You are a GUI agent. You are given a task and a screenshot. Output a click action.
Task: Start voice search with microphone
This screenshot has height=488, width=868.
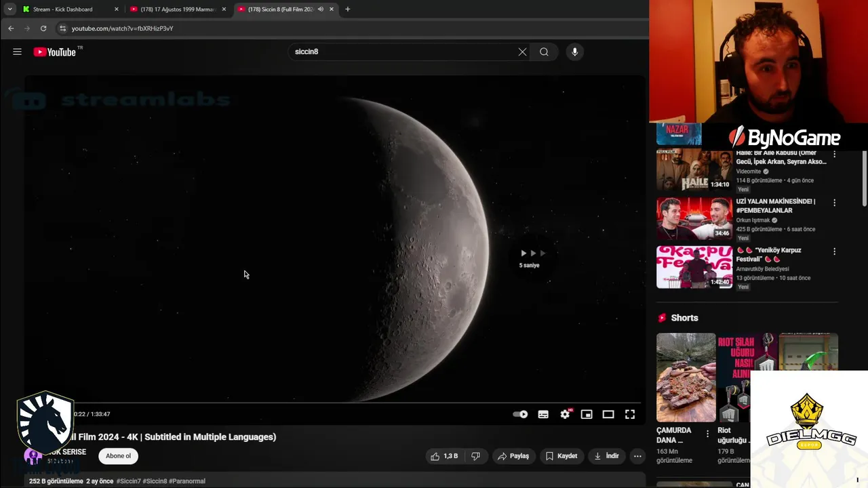coord(574,52)
